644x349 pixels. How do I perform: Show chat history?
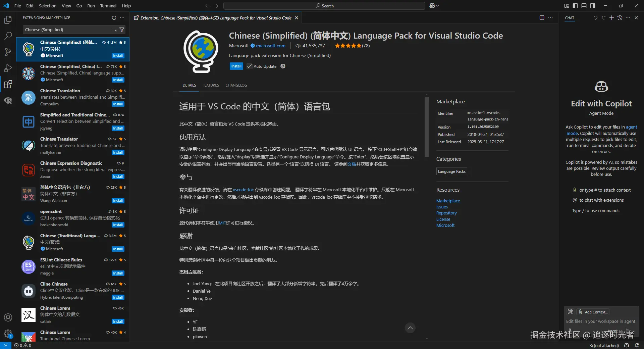tap(620, 18)
